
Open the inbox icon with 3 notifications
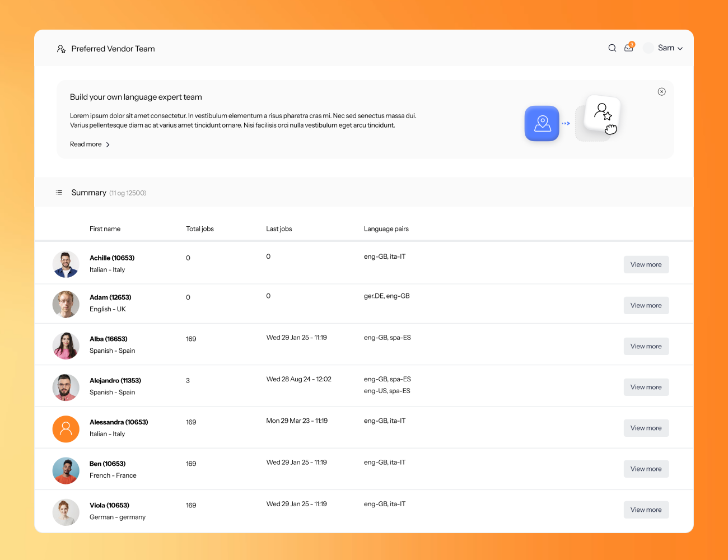[x=628, y=48]
